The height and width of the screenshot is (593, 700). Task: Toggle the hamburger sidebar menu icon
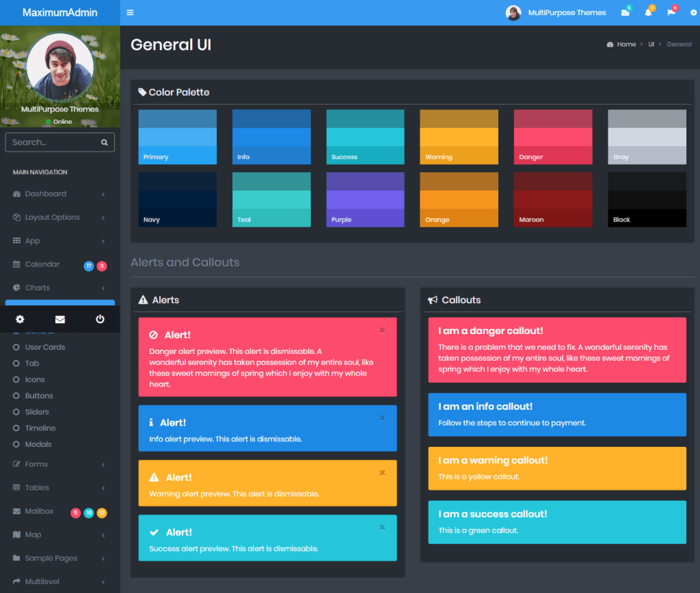(x=130, y=12)
